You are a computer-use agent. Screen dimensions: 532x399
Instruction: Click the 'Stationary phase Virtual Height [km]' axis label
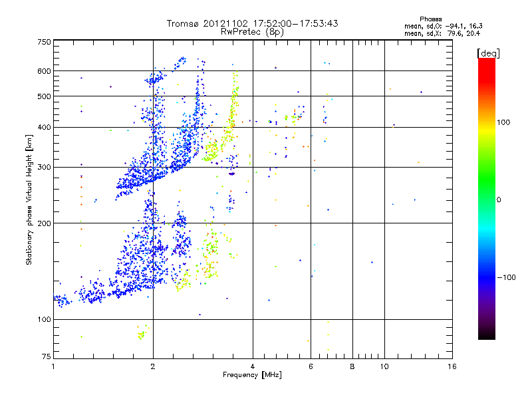click(x=29, y=199)
